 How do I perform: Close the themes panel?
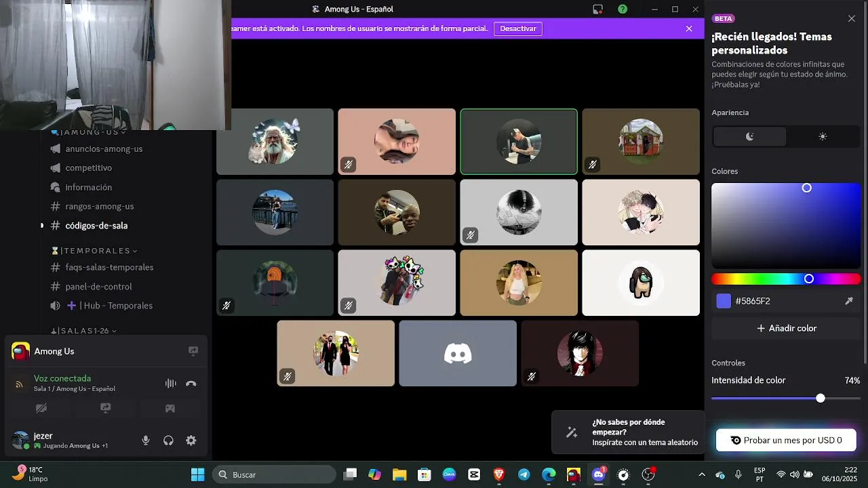click(x=852, y=18)
